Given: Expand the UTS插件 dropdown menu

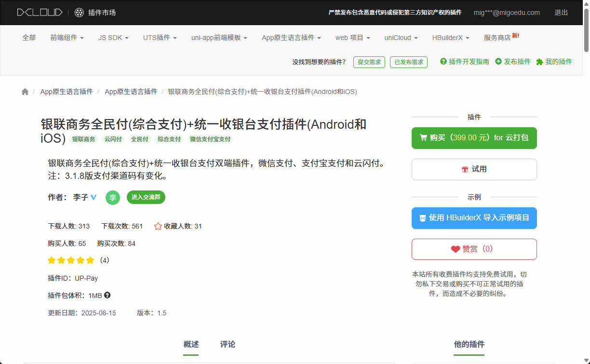Looking at the screenshot, I should click(x=160, y=38).
